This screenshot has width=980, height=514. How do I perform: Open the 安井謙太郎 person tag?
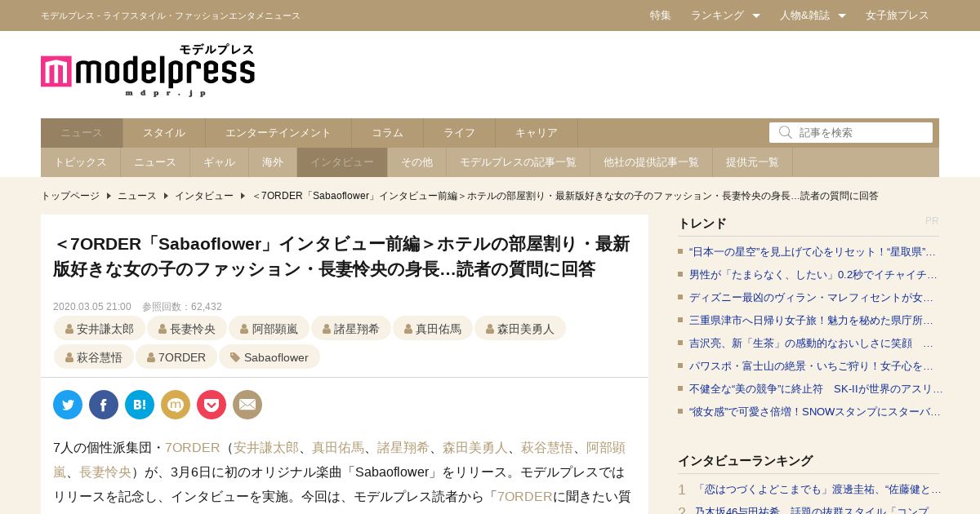click(100, 329)
